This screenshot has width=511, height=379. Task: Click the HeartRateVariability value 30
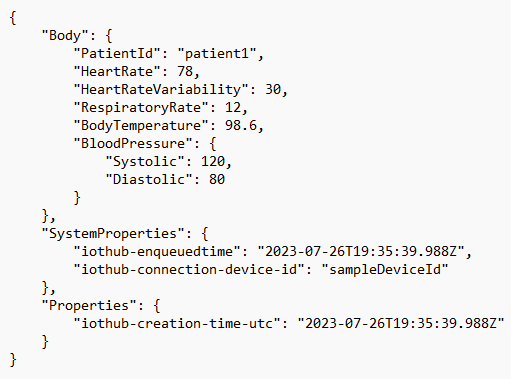click(273, 89)
